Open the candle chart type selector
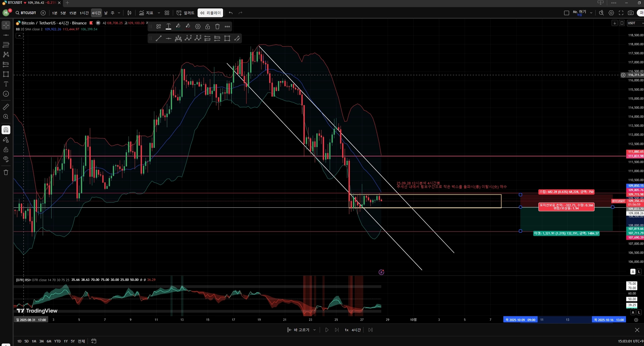This screenshot has height=346, width=644. (x=129, y=13)
